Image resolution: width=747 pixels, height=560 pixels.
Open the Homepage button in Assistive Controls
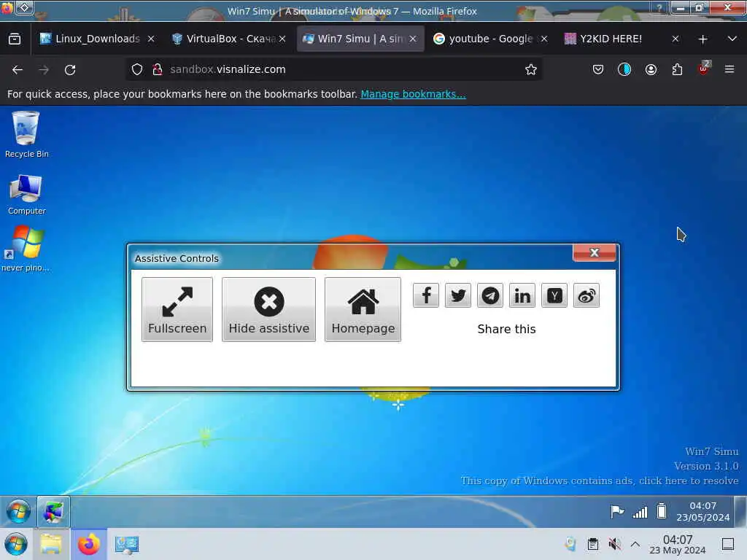tap(363, 309)
